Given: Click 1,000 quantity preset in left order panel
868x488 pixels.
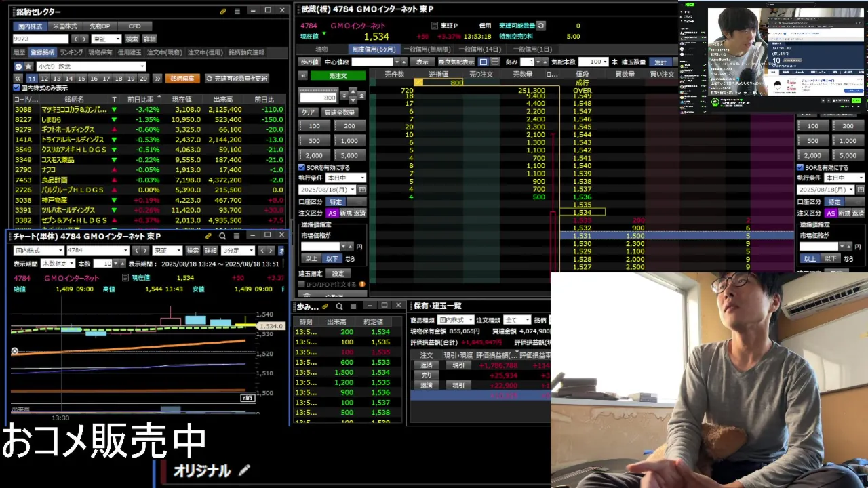Looking at the screenshot, I should [349, 140].
